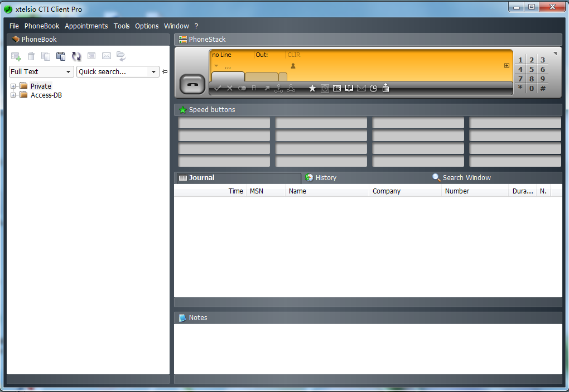
Task: Click the copy entry icon in PhoneBook toolbar
Action: (46, 56)
